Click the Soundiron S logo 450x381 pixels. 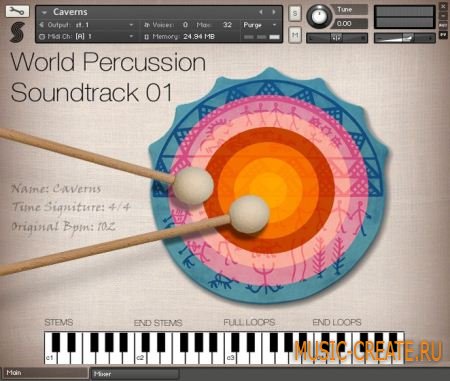[x=17, y=32]
